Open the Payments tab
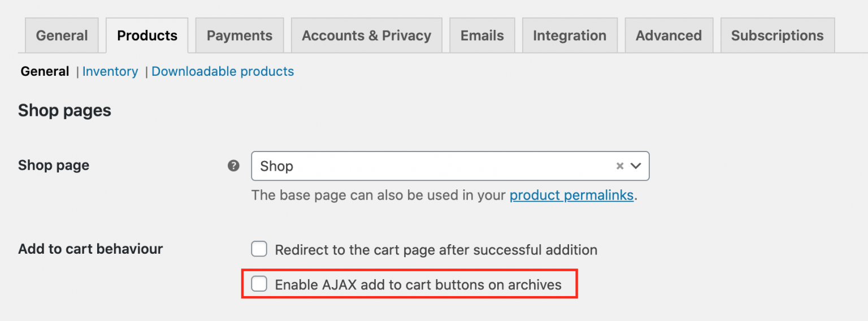The width and height of the screenshot is (868, 321). point(239,36)
